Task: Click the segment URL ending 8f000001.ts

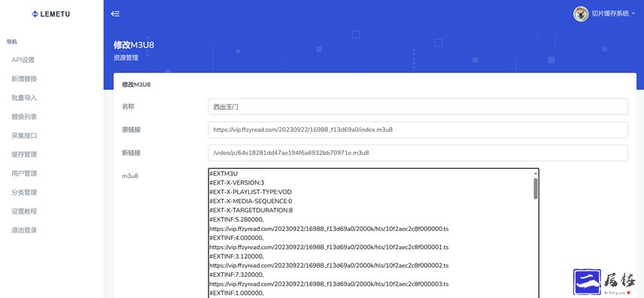Action: pos(329,247)
